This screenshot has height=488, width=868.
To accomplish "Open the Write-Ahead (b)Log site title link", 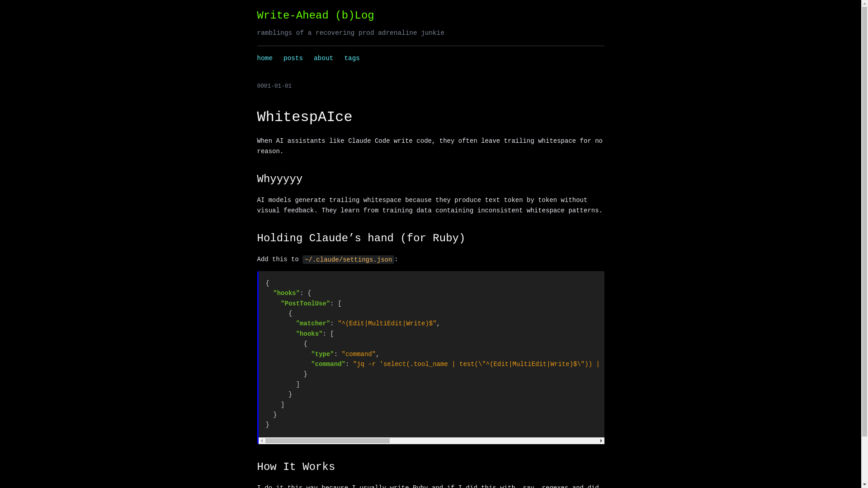I will [x=315, y=15].
